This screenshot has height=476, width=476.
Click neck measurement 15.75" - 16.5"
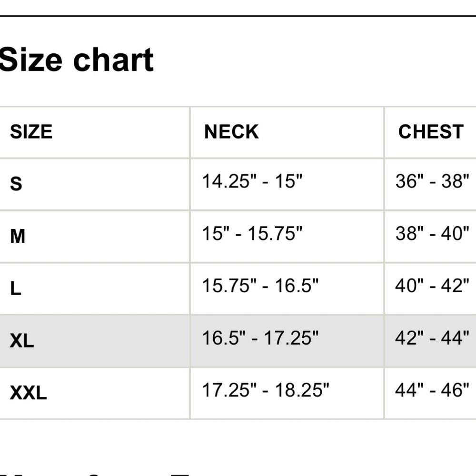[x=260, y=286]
